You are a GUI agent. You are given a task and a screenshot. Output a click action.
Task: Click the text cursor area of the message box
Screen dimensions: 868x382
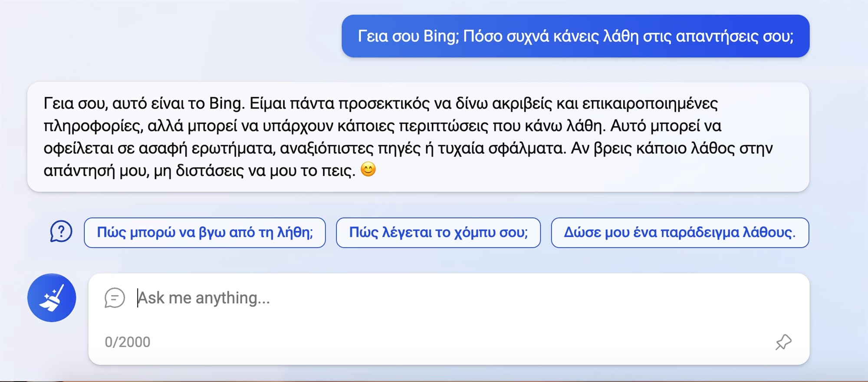(x=137, y=298)
